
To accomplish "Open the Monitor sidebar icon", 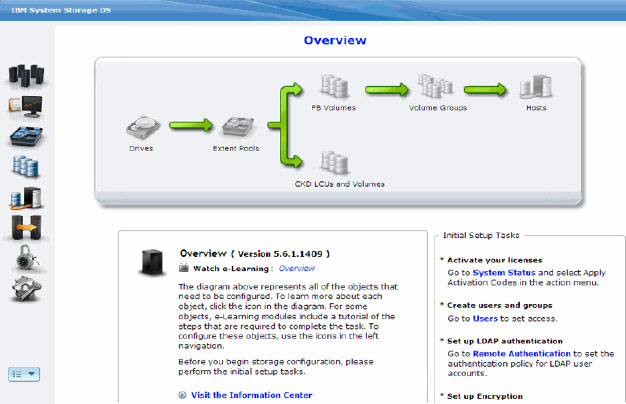I will pyautogui.click(x=26, y=107).
